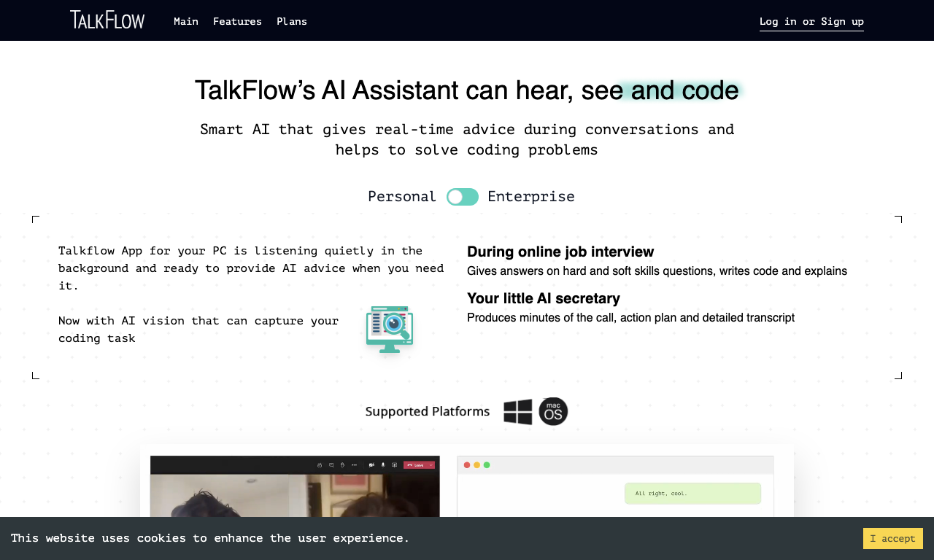The image size is (934, 560).
Task: Click the yellow window dot in demo app
Action: pyautogui.click(x=476, y=464)
